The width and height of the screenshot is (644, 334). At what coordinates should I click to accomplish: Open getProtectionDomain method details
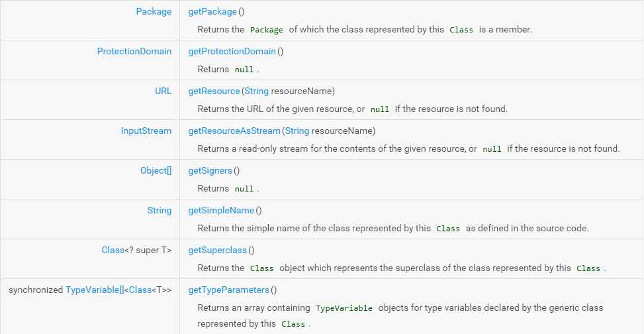(232, 52)
